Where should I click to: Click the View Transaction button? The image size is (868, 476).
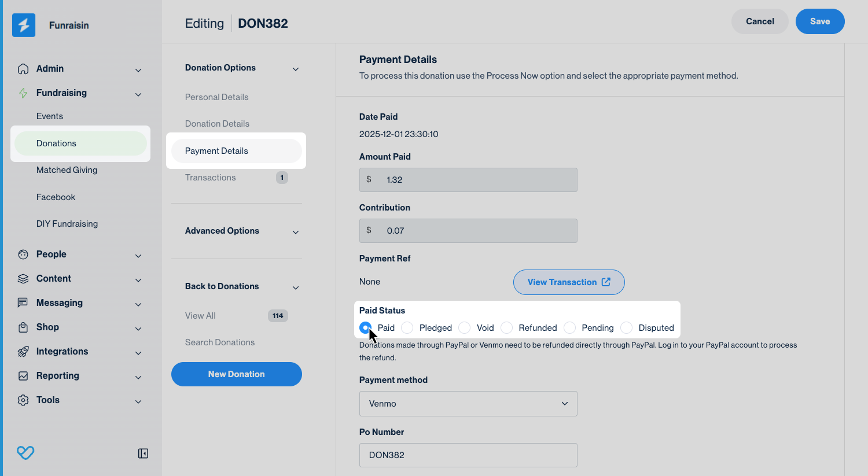click(569, 282)
